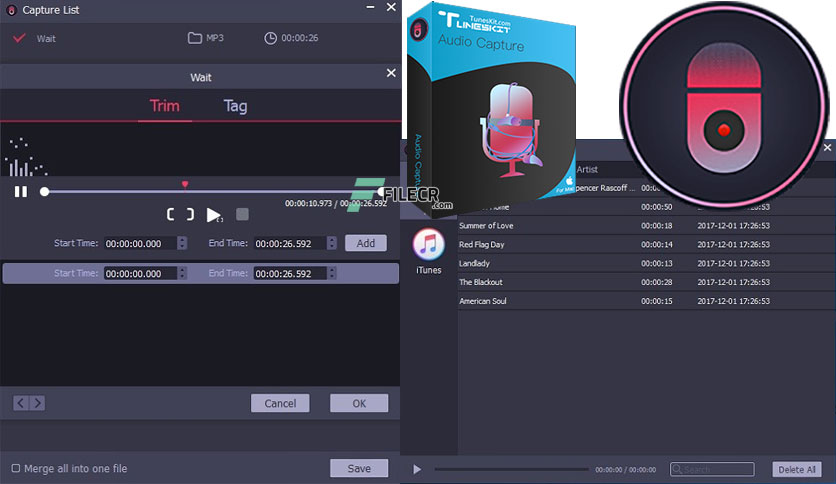Select the American Soul track

coord(646,301)
